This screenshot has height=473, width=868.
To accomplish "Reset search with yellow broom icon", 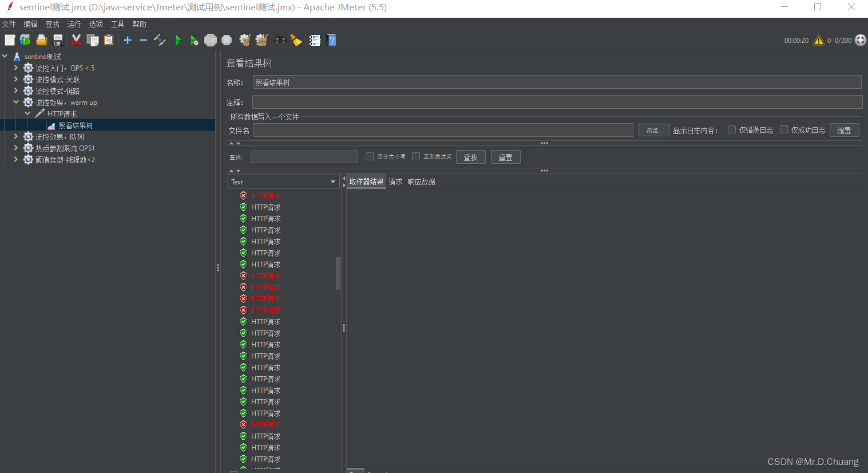I will [296, 40].
